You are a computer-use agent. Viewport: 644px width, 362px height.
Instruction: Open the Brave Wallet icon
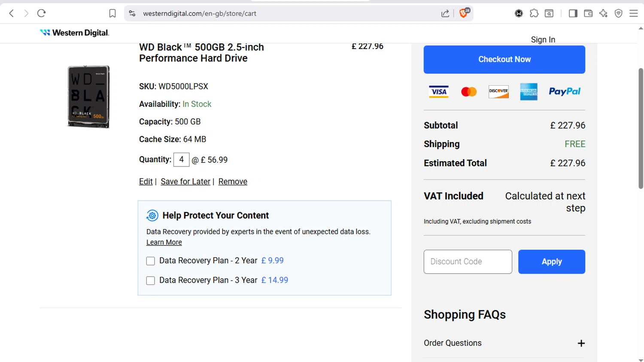point(588,13)
